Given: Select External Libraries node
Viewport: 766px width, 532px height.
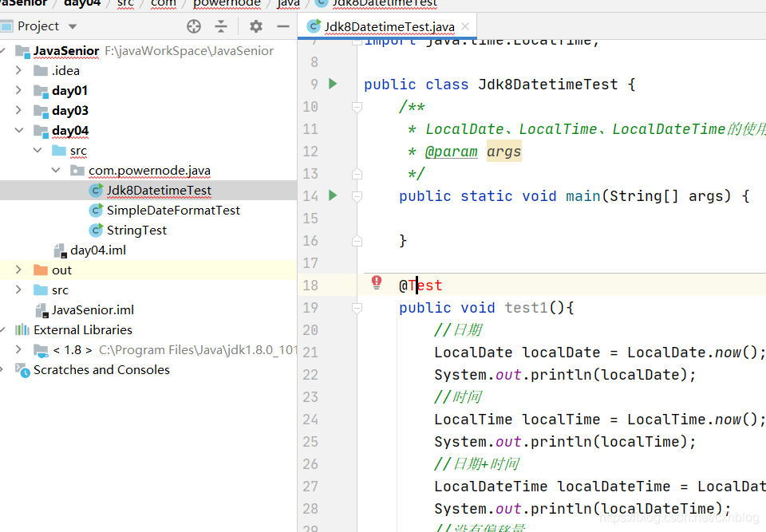Looking at the screenshot, I should [x=83, y=330].
